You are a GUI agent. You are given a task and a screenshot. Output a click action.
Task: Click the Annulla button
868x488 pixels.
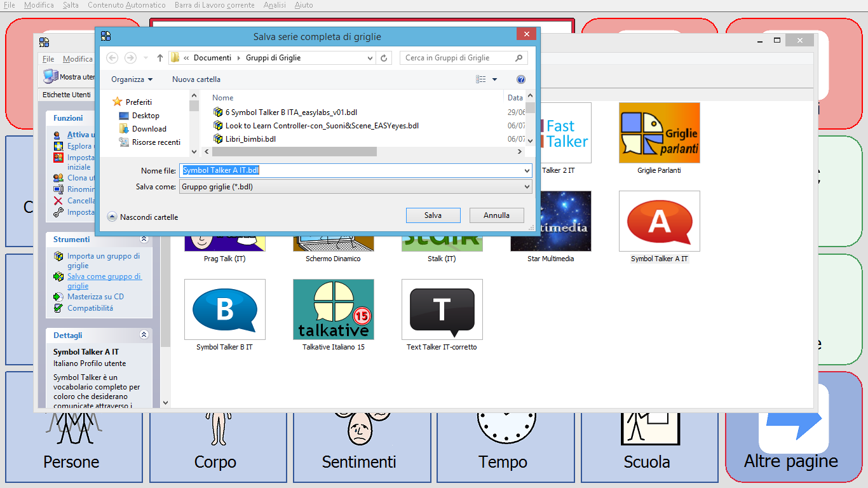point(497,215)
